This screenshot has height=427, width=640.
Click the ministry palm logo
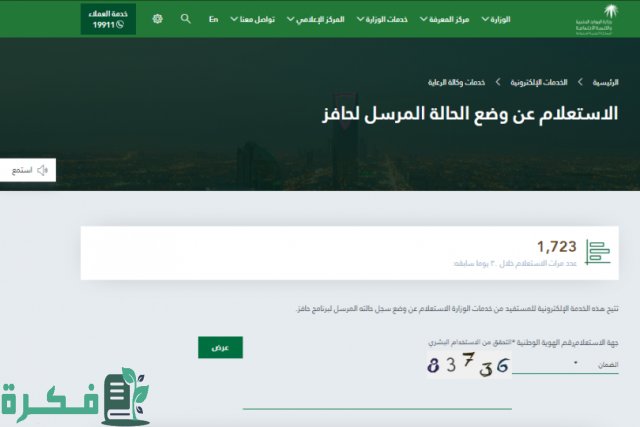pyautogui.click(x=597, y=19)
